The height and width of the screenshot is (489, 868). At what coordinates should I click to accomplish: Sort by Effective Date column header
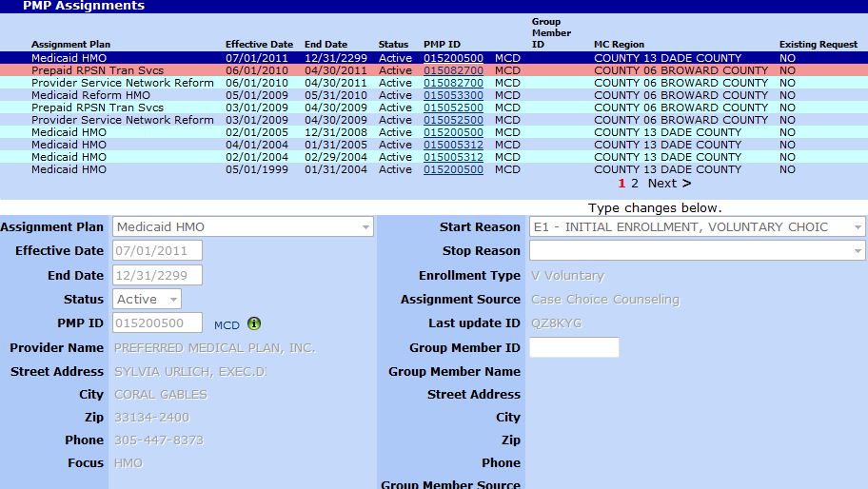(x=259, y=45)
